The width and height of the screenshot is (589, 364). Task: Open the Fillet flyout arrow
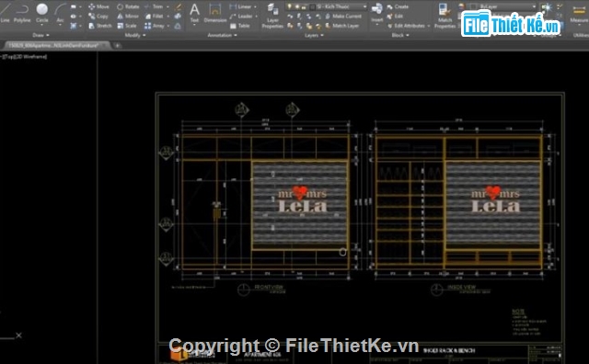(167, 17)
